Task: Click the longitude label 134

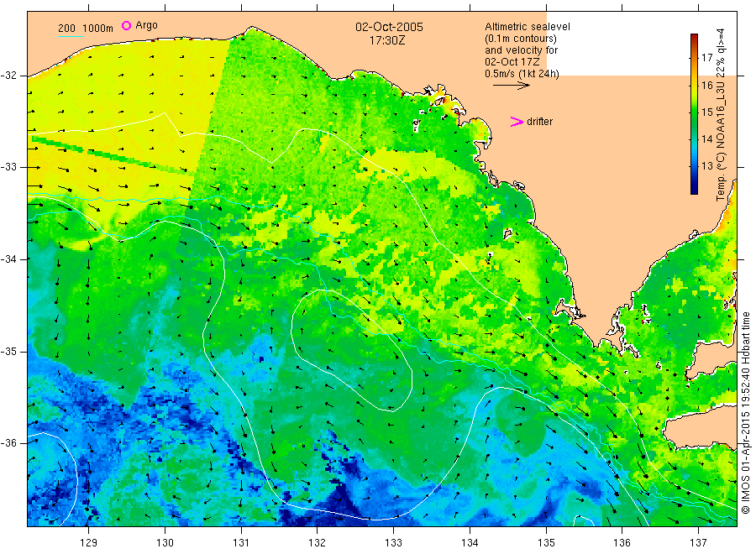Action: [470, 543]
